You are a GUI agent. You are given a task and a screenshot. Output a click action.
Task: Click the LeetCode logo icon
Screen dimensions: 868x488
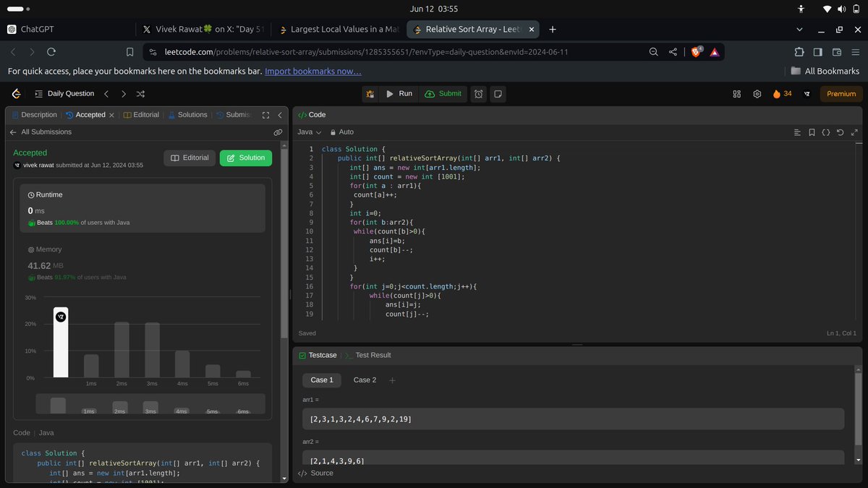(16, 93)
